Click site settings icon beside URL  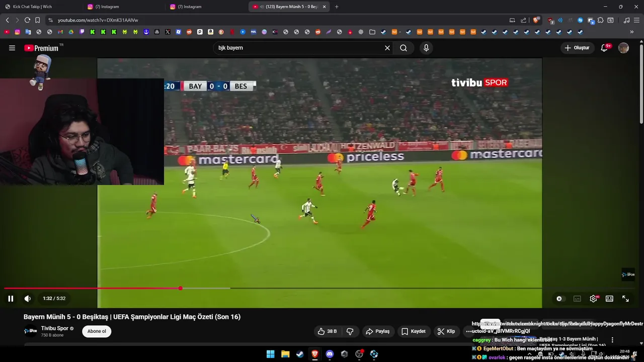[x=50, y=20]
